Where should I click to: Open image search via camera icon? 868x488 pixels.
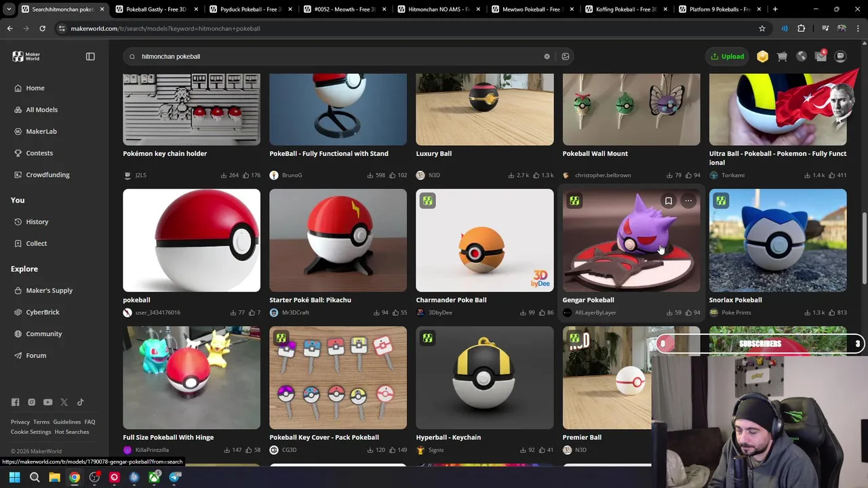pyautogui.click(x=566, y=56)
